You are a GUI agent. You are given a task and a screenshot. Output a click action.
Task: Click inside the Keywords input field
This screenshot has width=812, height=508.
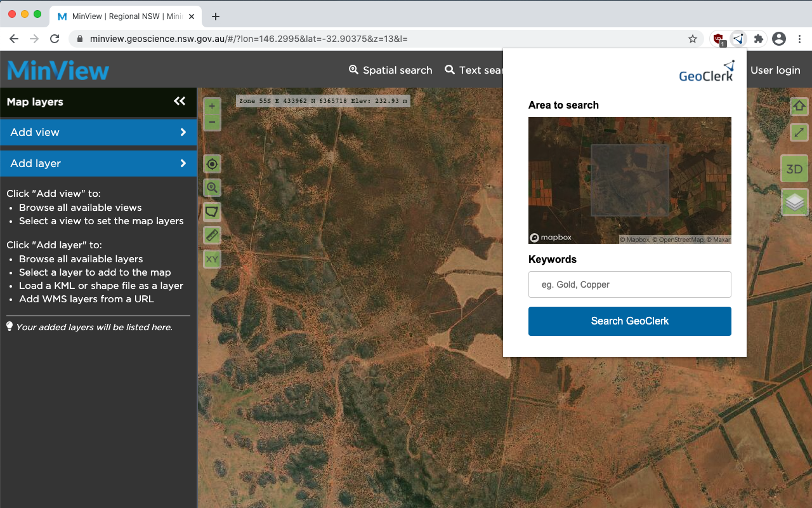629,284
